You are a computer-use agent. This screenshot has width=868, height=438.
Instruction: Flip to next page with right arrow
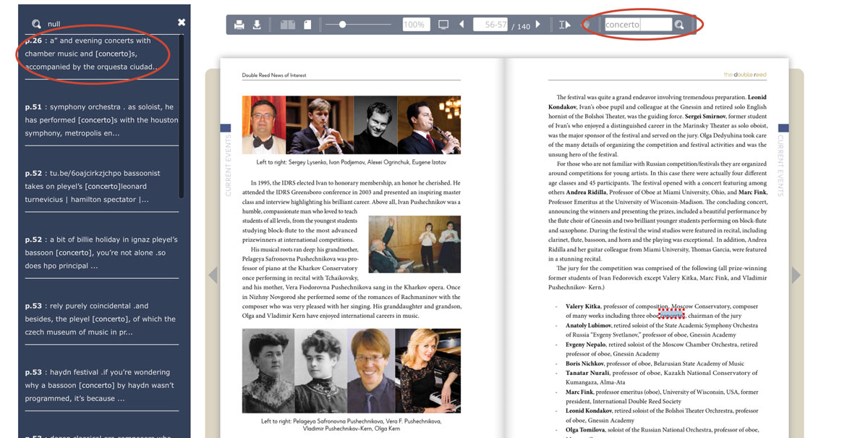coord(796,275)
